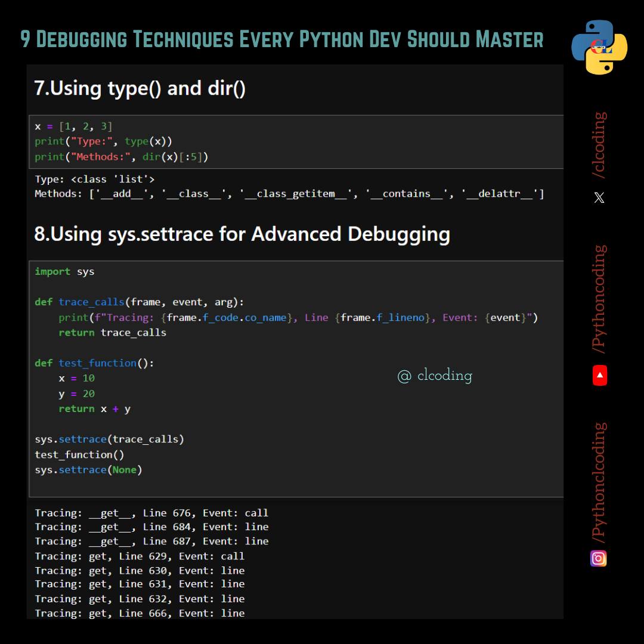
Task: Click the "y = 20" code line
Action: (77, 394)
